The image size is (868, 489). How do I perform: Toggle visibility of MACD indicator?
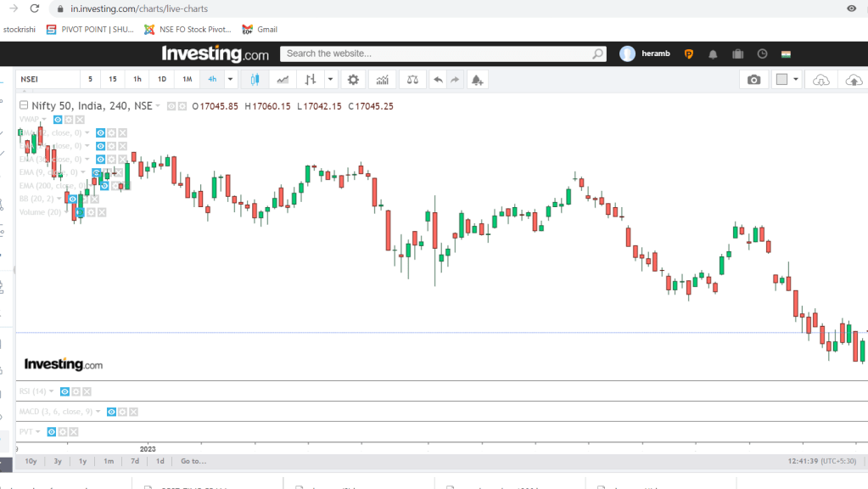[x=111, y=412]
